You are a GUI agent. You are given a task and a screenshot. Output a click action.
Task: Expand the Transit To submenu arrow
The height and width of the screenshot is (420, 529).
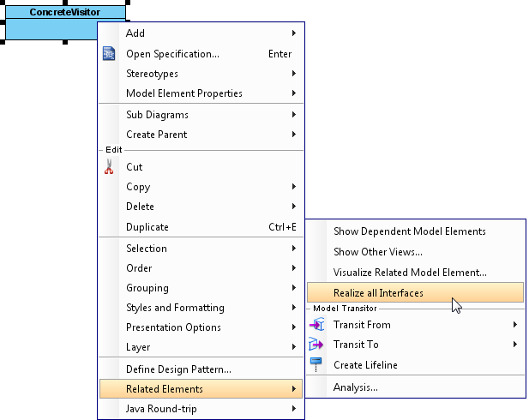pos(514,345)
